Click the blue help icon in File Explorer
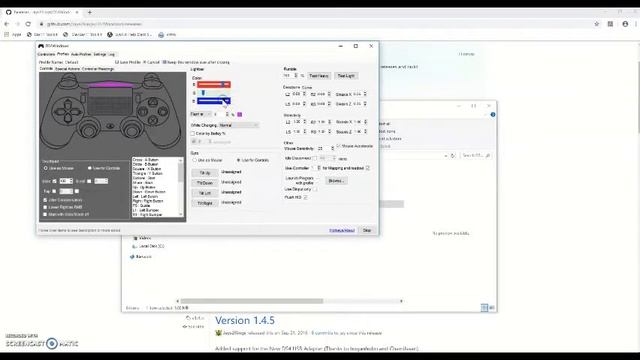Screen dimensions: 640x360 pos(493,115)
